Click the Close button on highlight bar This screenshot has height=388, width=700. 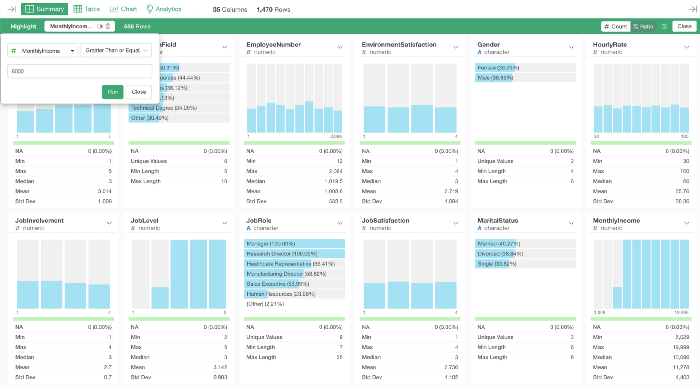pyautogui.click(x=684, y=26)
